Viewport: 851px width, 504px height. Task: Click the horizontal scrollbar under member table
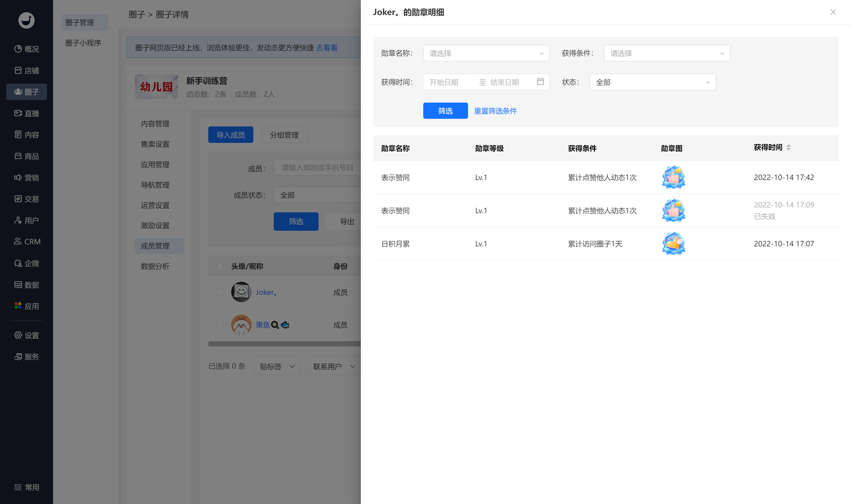(284, 344)
